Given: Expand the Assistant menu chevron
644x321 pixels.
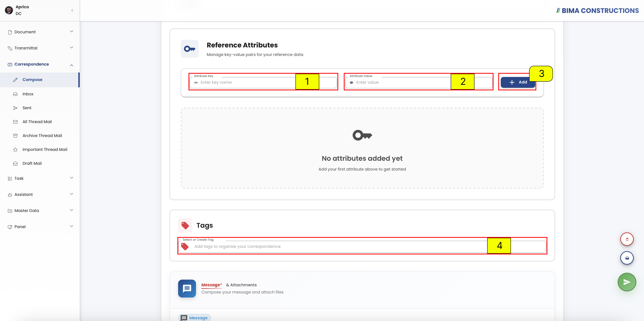Looking at the screenshot, I should (x=71, y=194).
